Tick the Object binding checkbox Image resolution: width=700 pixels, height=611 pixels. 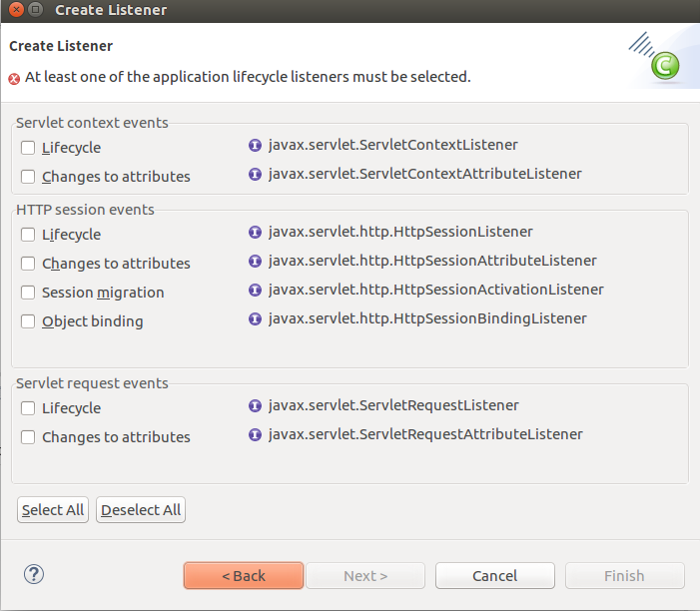tap(28, 321)
